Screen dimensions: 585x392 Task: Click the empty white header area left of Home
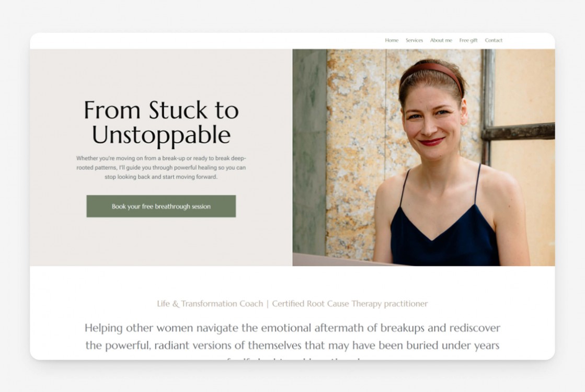coord(205,40)
